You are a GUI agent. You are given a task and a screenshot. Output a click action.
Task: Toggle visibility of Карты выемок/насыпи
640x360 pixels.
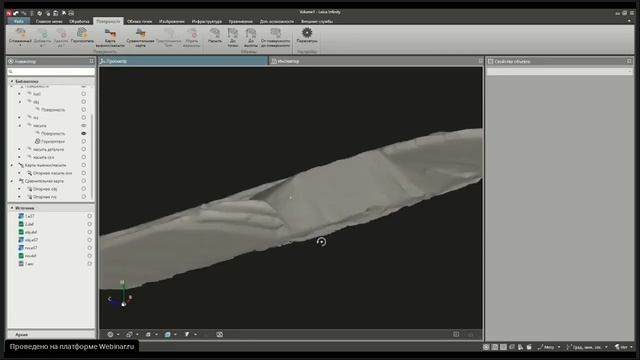(x=84, y=165)
